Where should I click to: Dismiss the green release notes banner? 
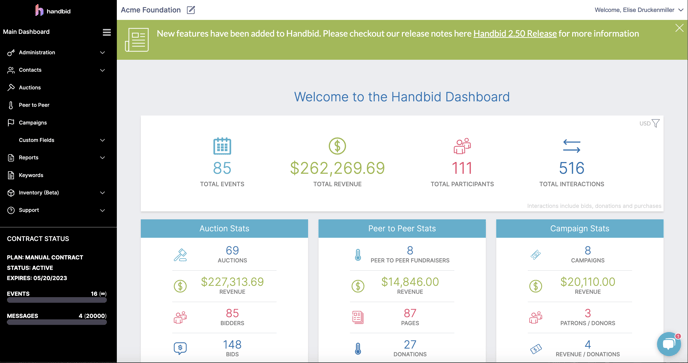tap(679, 28)
